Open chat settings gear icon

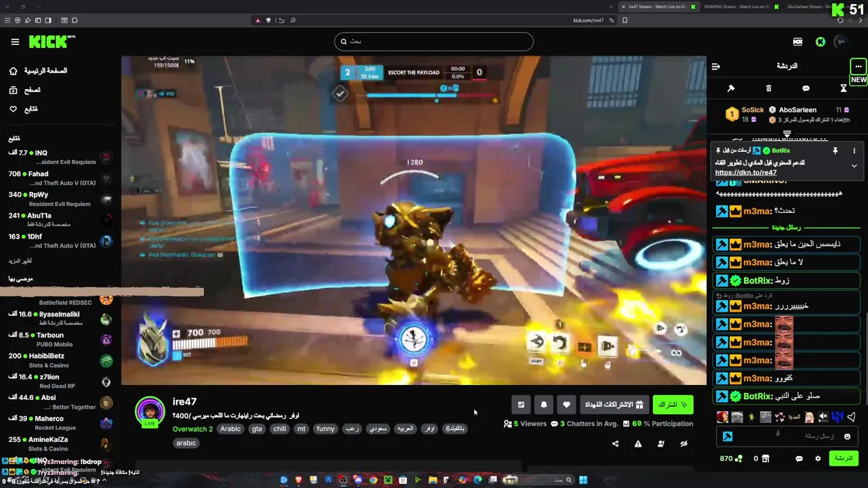(818, 459)
